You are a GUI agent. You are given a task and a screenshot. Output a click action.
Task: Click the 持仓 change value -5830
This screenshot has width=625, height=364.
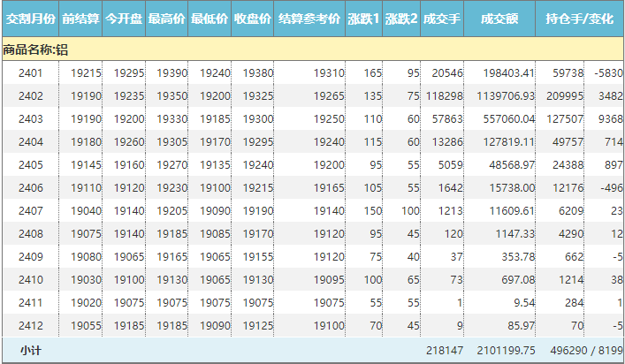point(607,72)
